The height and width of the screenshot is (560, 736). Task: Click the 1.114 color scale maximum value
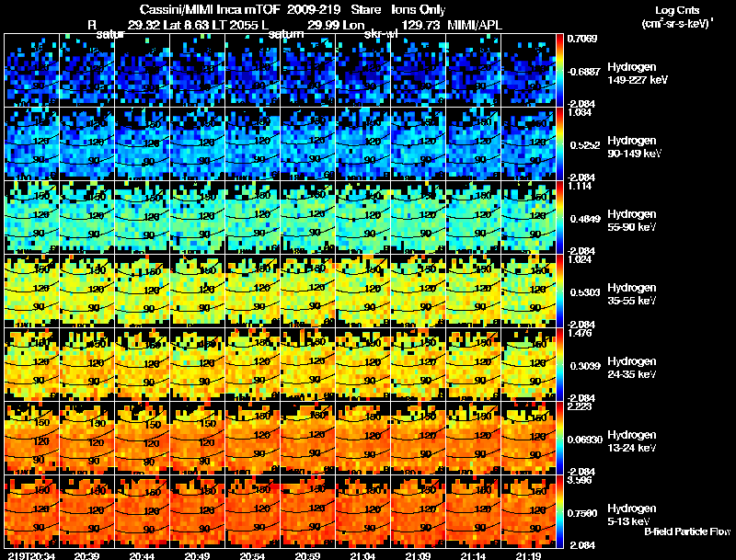pos(580,186)
